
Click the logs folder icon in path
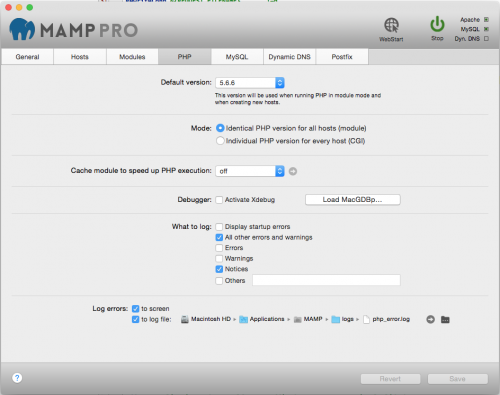336,319
